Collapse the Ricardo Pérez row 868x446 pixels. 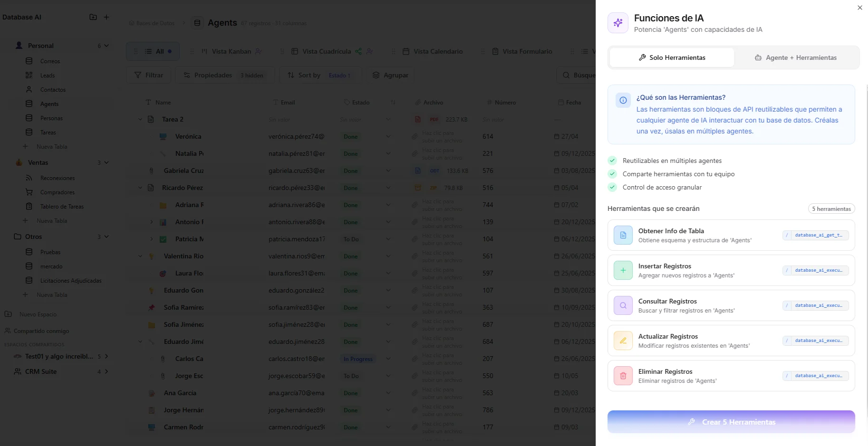tap(140, 188)
